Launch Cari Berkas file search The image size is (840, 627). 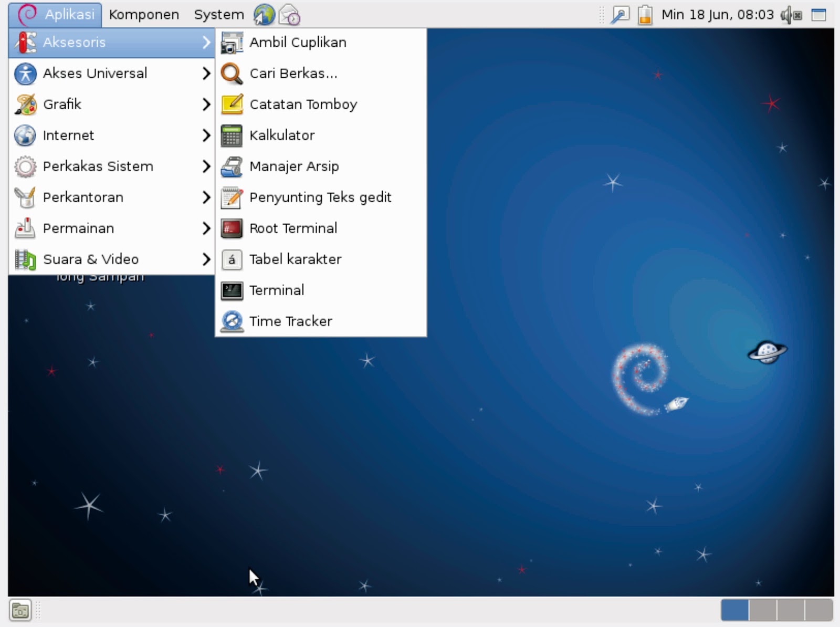pyautogui.click(x=293, y=73)
